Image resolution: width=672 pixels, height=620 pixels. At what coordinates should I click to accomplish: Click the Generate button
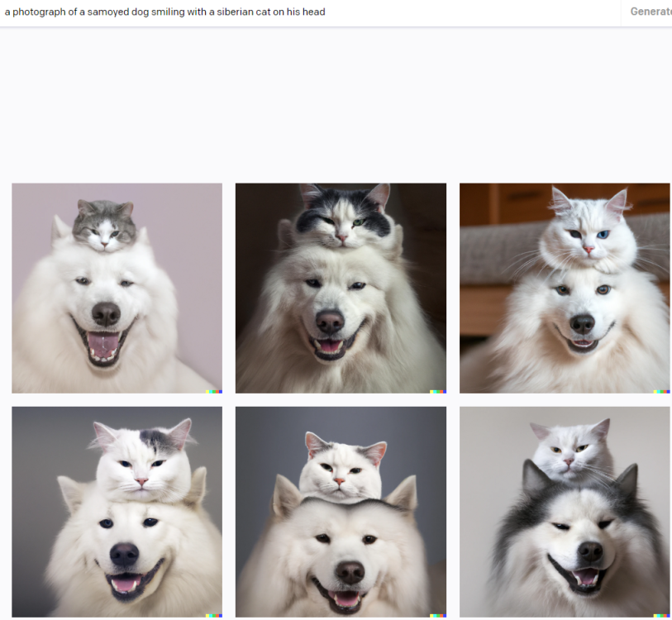tap(651, 12)
